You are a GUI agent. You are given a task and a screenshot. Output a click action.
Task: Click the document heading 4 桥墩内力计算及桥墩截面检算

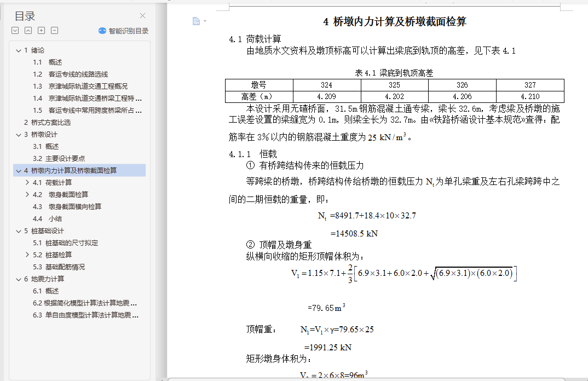pos(395,22)
